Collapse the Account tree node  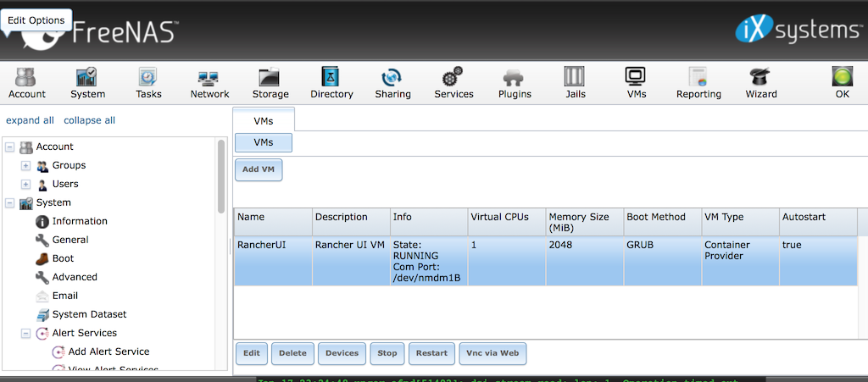point(9,147)
